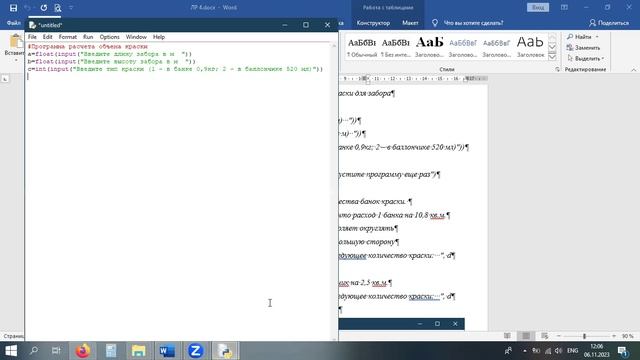Open the Zoom app from the taskbar
The width and height of the screenshot is (640, 360).
pyautogui.click(x=195, y=351)
